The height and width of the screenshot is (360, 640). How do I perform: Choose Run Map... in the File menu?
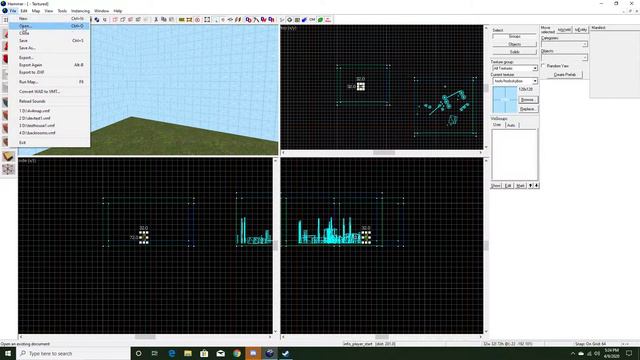[50, 82]
